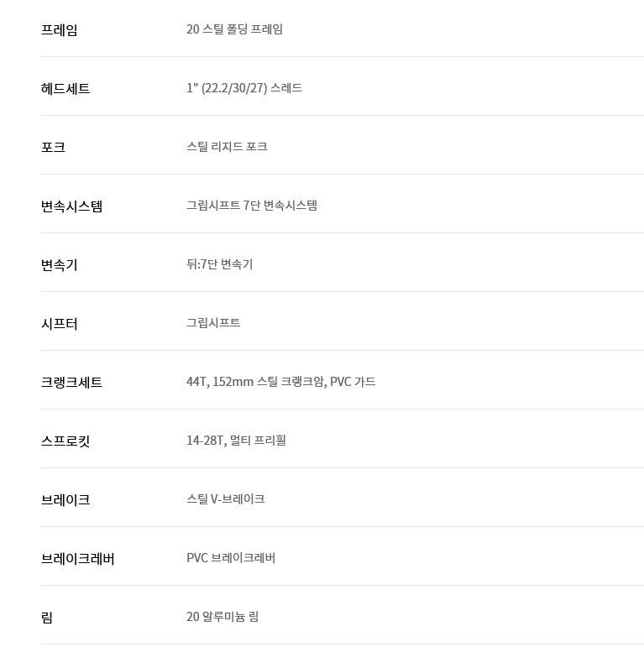
Task: Click the 스프로킷 row label
Action: pyautogui.click(x=65, y=441)
